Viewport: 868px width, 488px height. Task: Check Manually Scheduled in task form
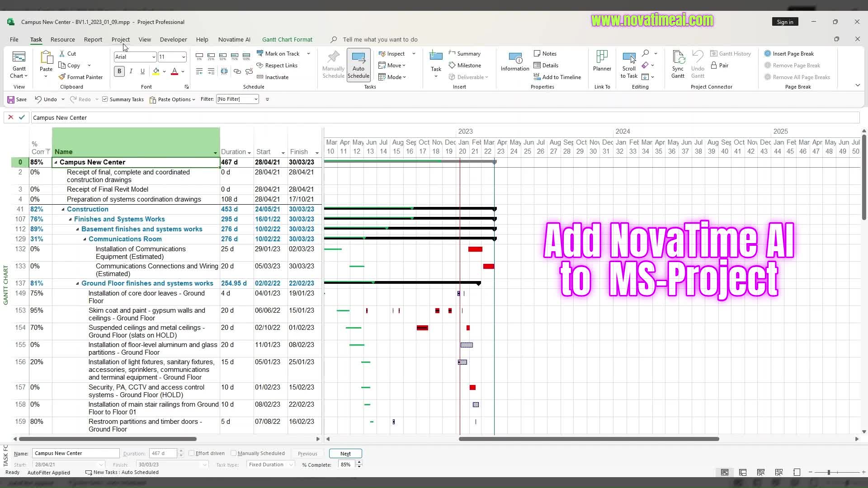pos(233,453)
